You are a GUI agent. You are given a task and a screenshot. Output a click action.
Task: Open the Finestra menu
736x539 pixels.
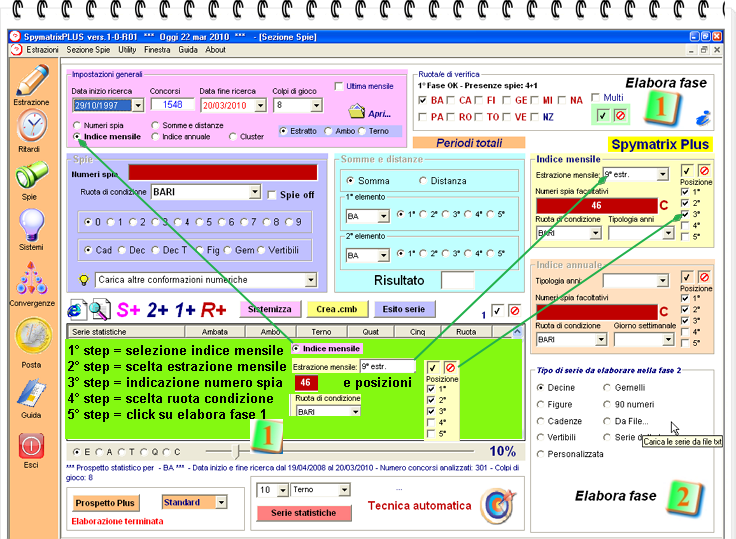157,50
